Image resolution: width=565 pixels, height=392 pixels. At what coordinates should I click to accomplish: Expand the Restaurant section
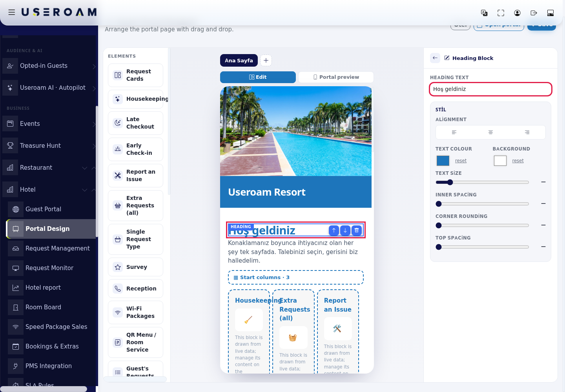pyautogui.click(x=49, y=168)
